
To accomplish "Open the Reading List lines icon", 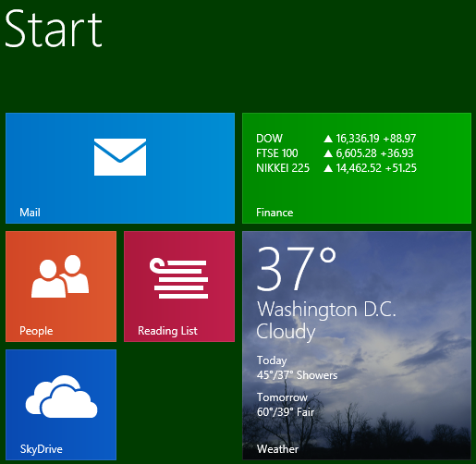I will [x=179, y=278].
